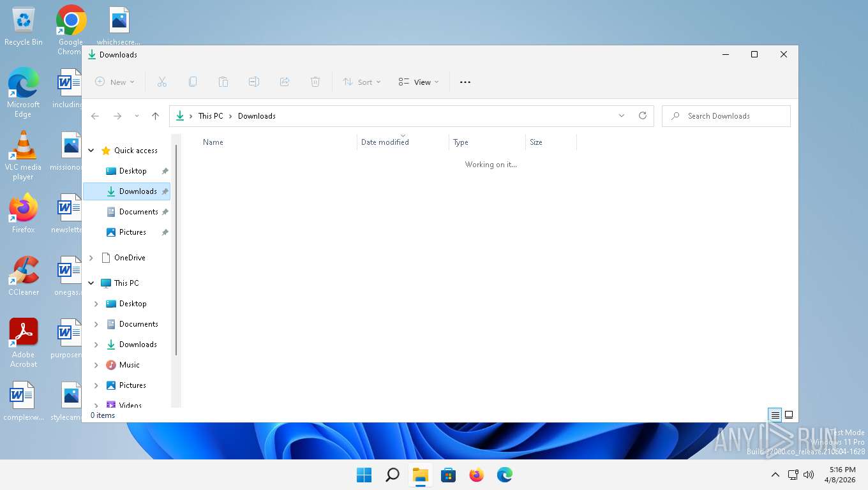Screen dimensions: 868x490
Task: Show hidden system tray icons
Action: pyautogui.click(x=775, y=475)
